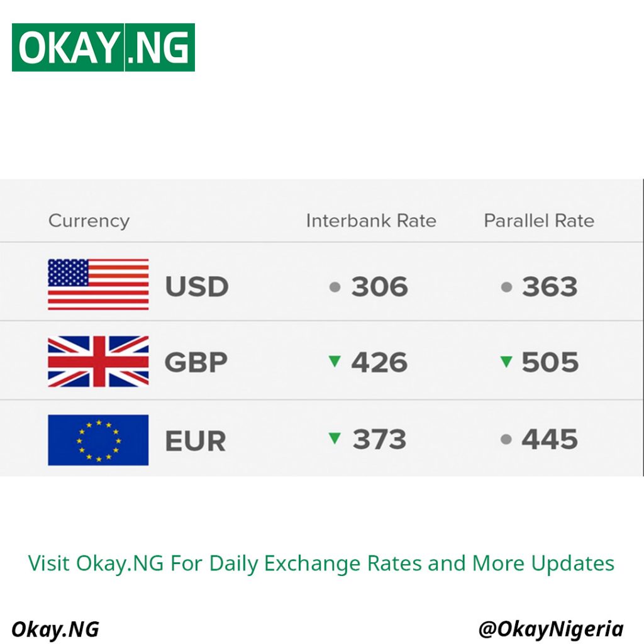This screenshot has height=644, width=644.
Task: Click gray dot beside USD 306
Action: click(x=335, y=287)
